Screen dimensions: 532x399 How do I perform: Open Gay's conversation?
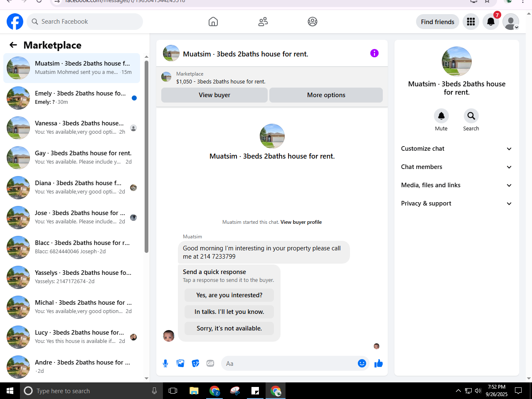(71, 158)
